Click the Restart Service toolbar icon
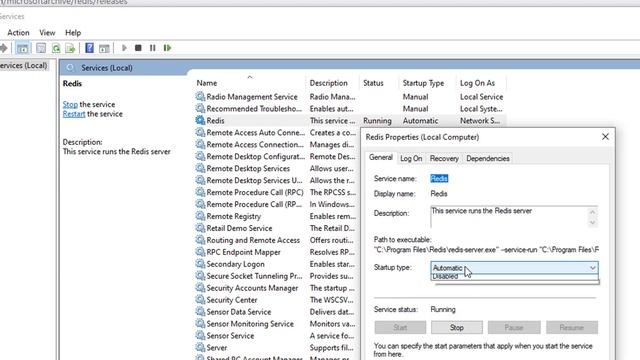Screen dimensions: 640x360 pos(167,48)
